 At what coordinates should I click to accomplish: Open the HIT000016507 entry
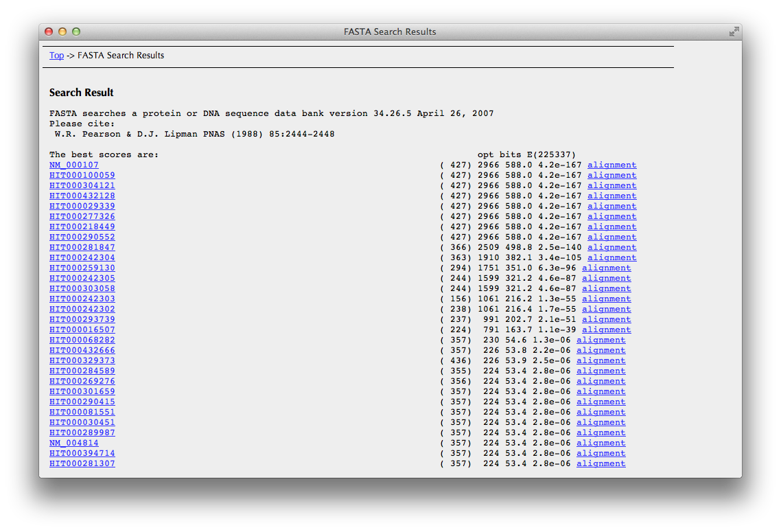click(x=82, y=330)
